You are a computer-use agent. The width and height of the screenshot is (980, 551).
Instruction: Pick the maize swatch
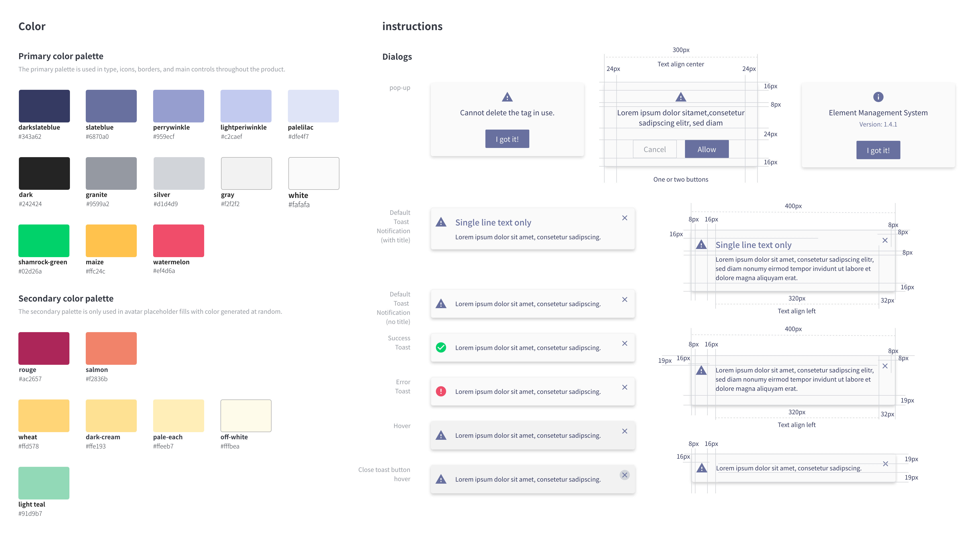(x=111, y=241)
